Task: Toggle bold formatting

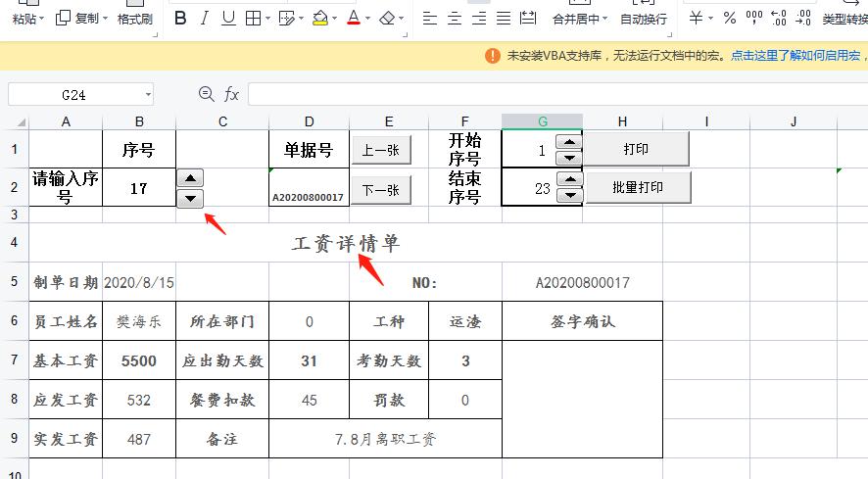Action: 180,19
